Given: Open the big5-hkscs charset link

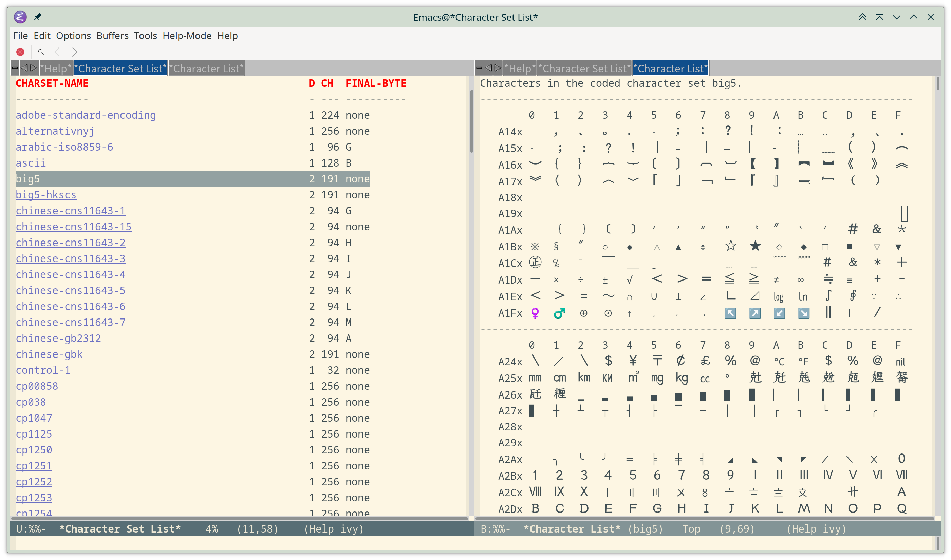Looking at the screenshot, I should [x=46, y=195].
